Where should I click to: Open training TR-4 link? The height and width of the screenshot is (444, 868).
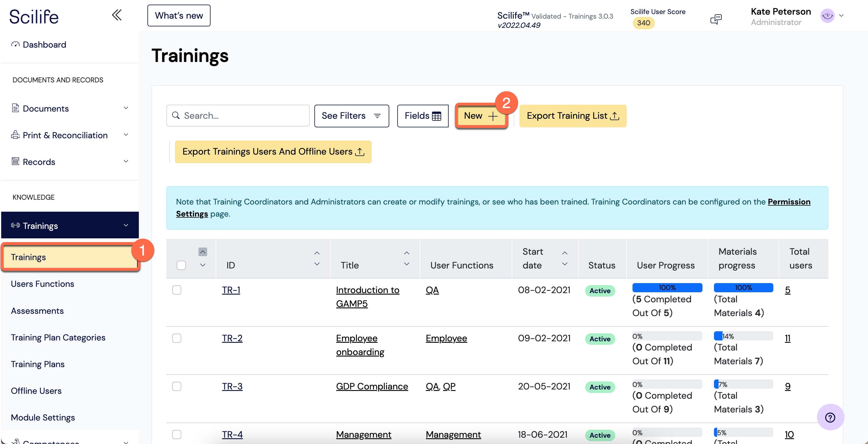point(232,435)
